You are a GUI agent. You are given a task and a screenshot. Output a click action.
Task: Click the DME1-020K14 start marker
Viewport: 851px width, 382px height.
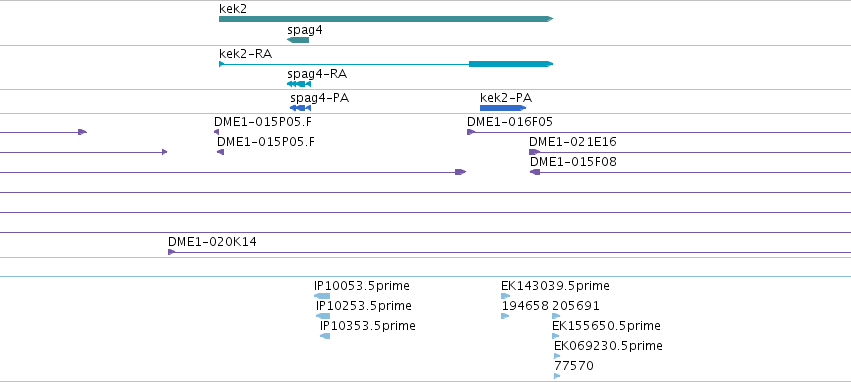coord(172,252)
